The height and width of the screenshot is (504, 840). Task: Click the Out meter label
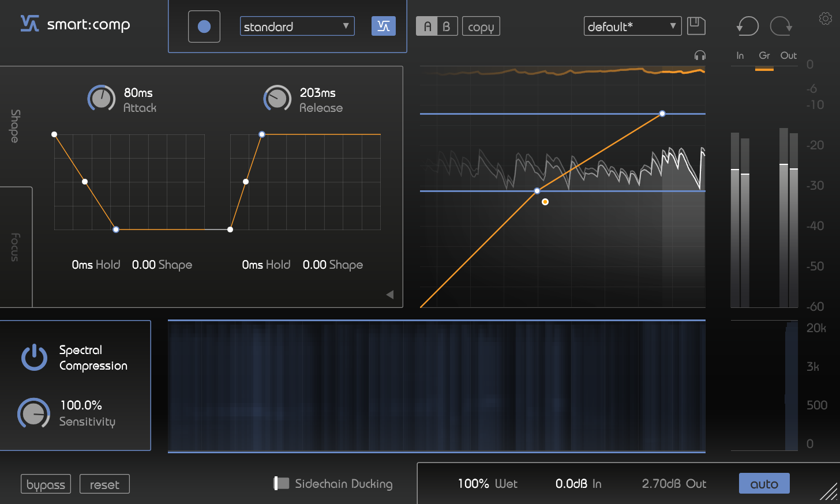(789, 55)
